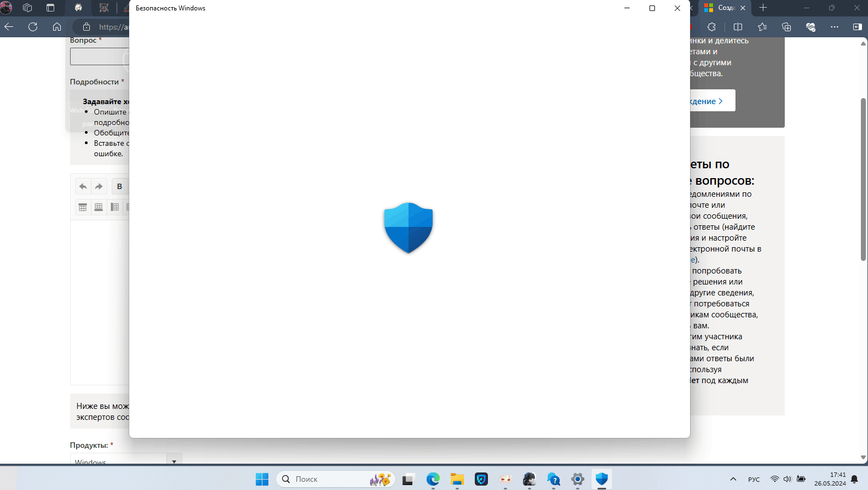Open dark-haired character app on taskbar
Screen dimensions: 868x490
(x=530, y=479)
